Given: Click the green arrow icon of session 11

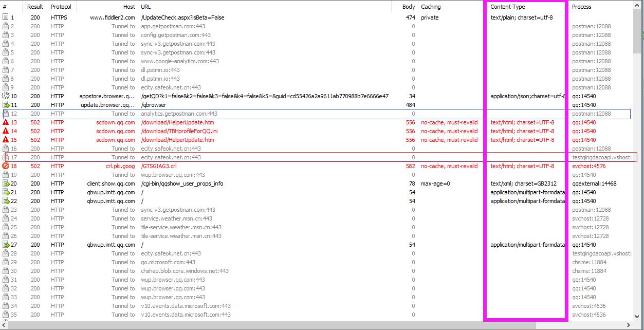Looking at the screenshot, I should coord(6,105).
